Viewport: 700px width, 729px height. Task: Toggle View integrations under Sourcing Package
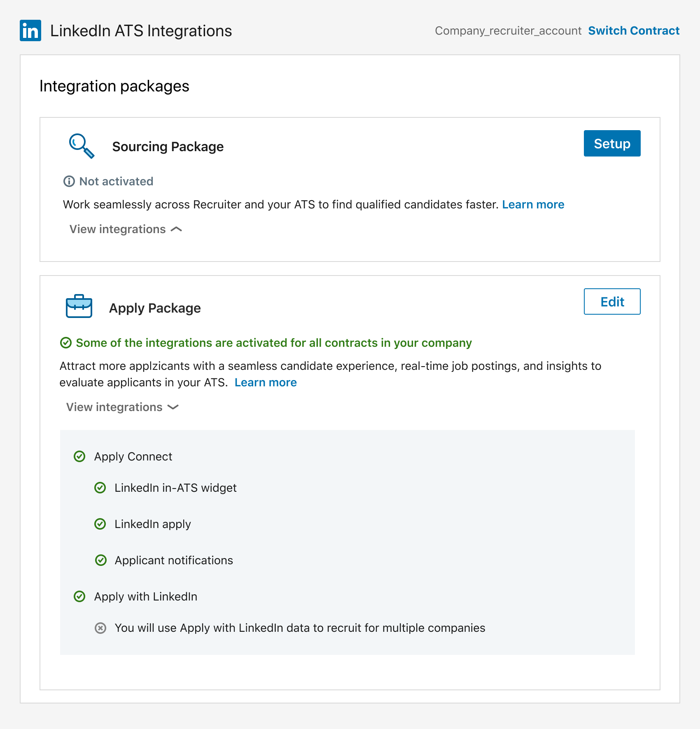(126, 229)
